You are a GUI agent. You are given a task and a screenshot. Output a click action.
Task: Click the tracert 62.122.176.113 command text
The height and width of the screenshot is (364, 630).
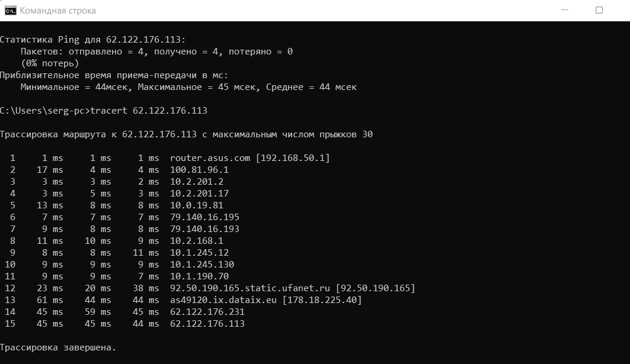click(149, 111)
